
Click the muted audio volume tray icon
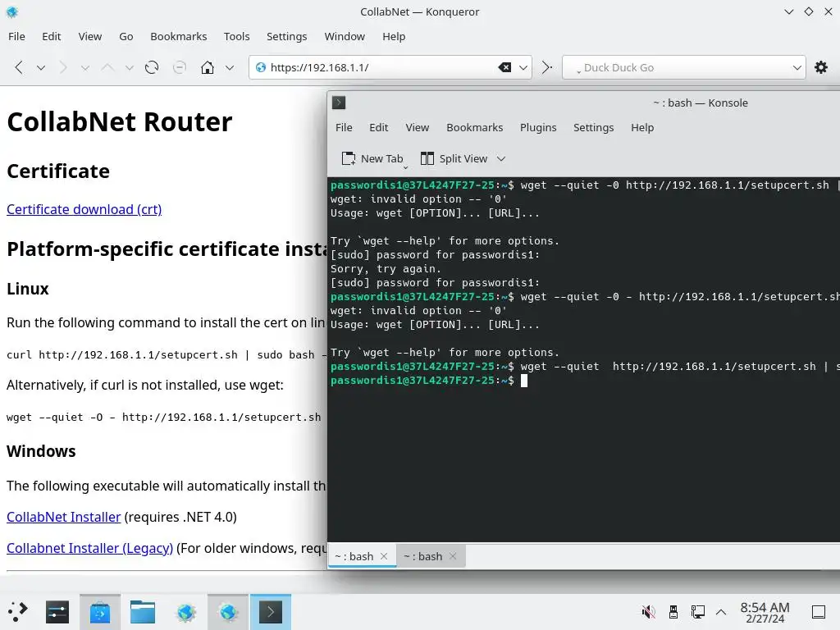648,612
